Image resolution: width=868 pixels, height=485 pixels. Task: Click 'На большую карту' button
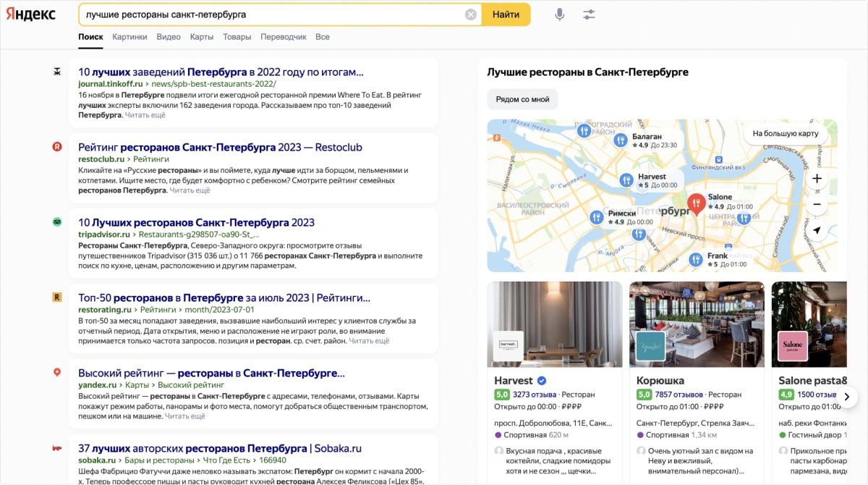point(785,133)
